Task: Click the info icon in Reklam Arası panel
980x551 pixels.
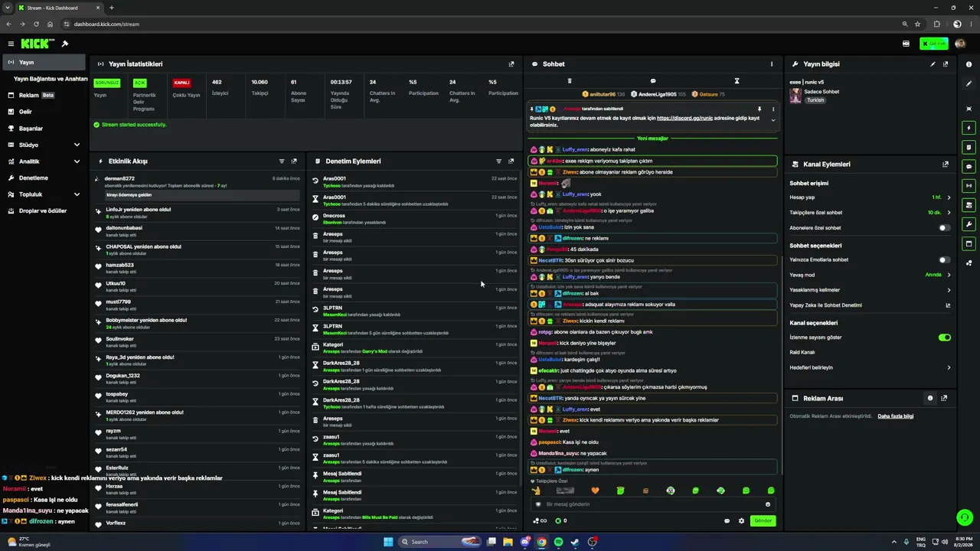Action: [x=930, y=399]
